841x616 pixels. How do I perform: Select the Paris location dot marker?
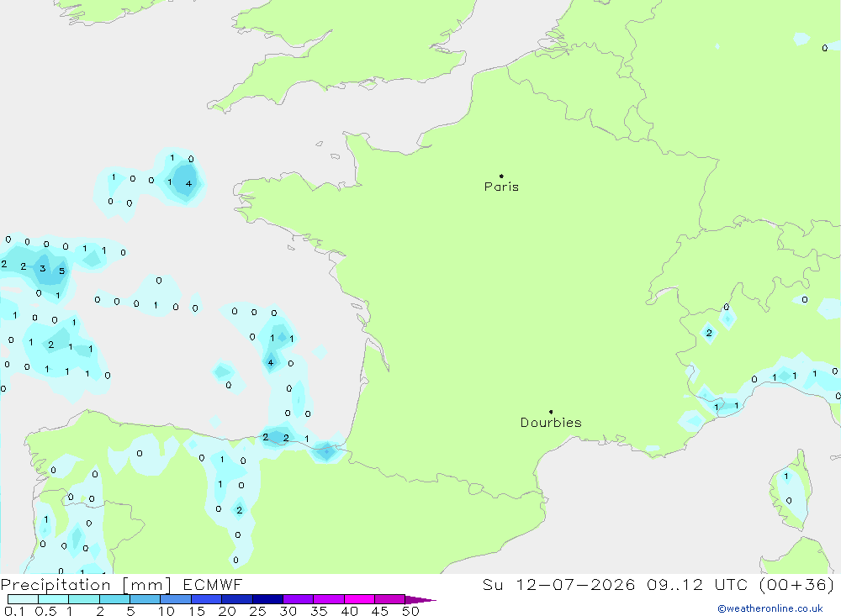pos(501,176)
